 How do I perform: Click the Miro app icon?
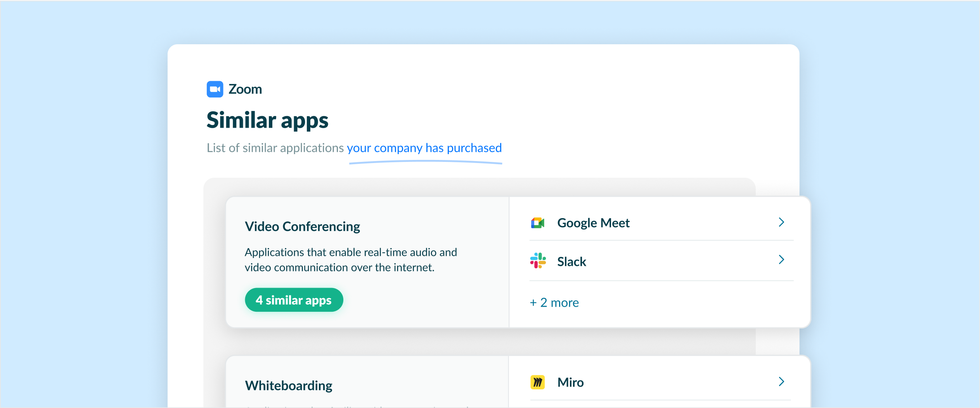[x=538, y=382]
